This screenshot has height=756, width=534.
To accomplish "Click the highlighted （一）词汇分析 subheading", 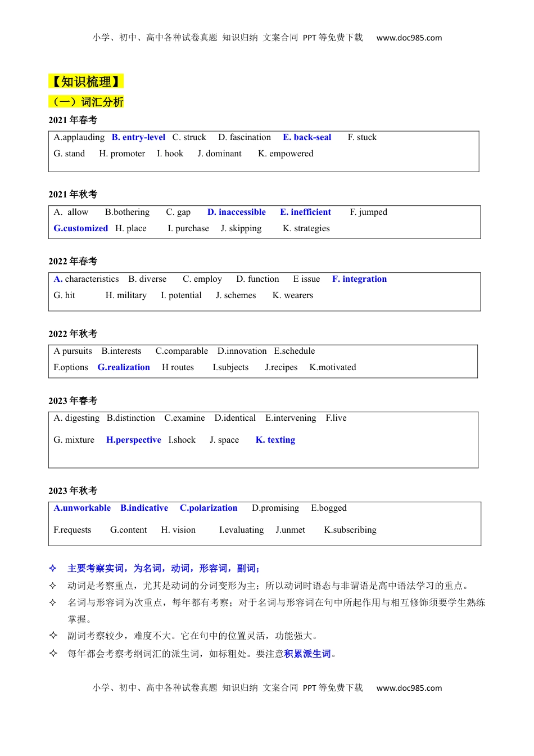I will pos(86,102).
